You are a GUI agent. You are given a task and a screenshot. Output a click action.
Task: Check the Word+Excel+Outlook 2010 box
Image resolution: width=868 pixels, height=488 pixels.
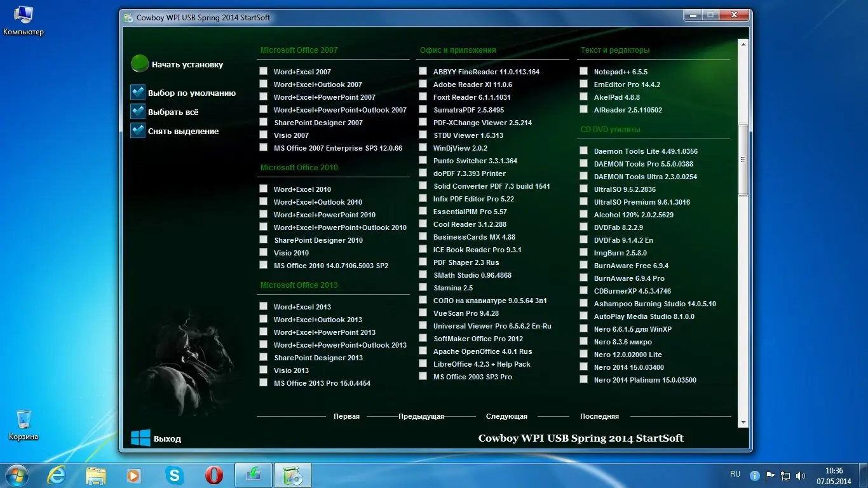coord(263,201)
